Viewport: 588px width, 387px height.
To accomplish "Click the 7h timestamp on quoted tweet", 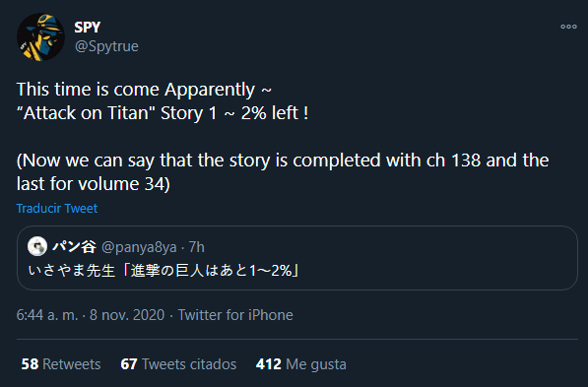I will coord(197,247).
